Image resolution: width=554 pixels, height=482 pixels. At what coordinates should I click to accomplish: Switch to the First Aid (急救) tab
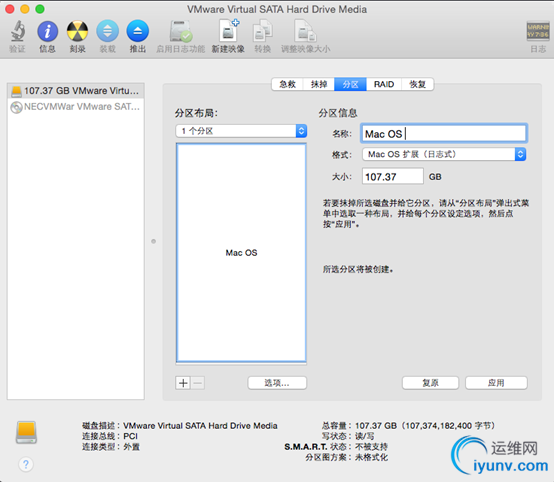coord(287,84)
